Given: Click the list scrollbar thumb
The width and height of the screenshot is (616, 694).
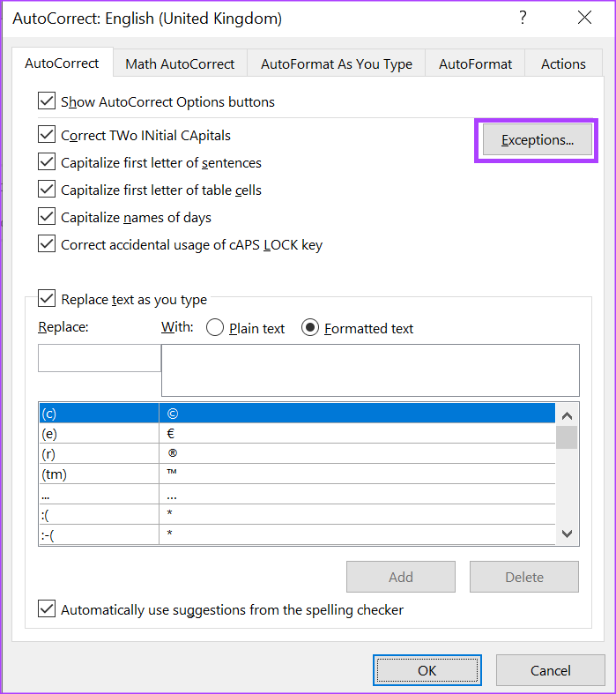Looking at the screenshot, I should tap(567, 437).
